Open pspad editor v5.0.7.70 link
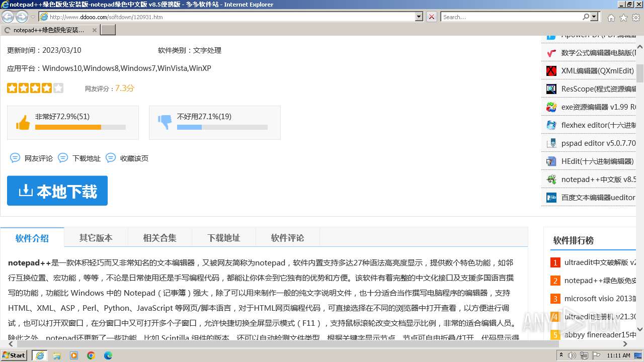Screen dimensions: 644x362 pyautogui.click(x=599, y=143)
